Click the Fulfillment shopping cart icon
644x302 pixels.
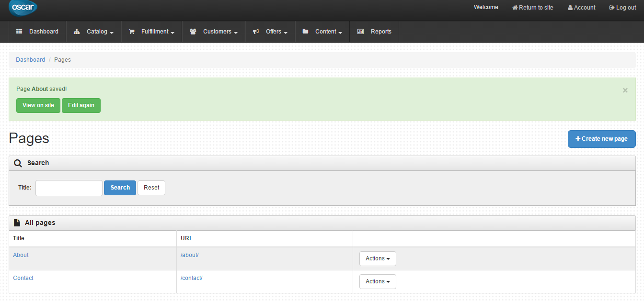[x=131, y=32]
